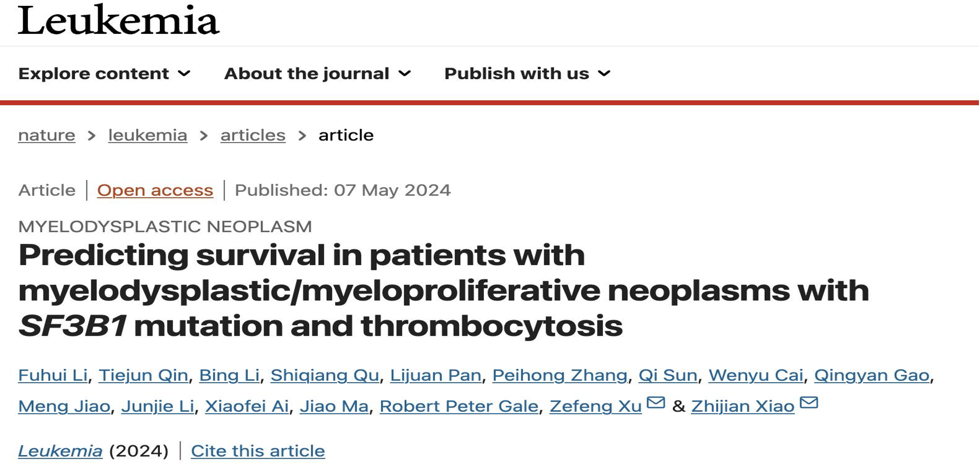This screenshot has height=464, width=980.
Task: Navigate to the articles breadcrumb
Action: (x=253, y=135)
